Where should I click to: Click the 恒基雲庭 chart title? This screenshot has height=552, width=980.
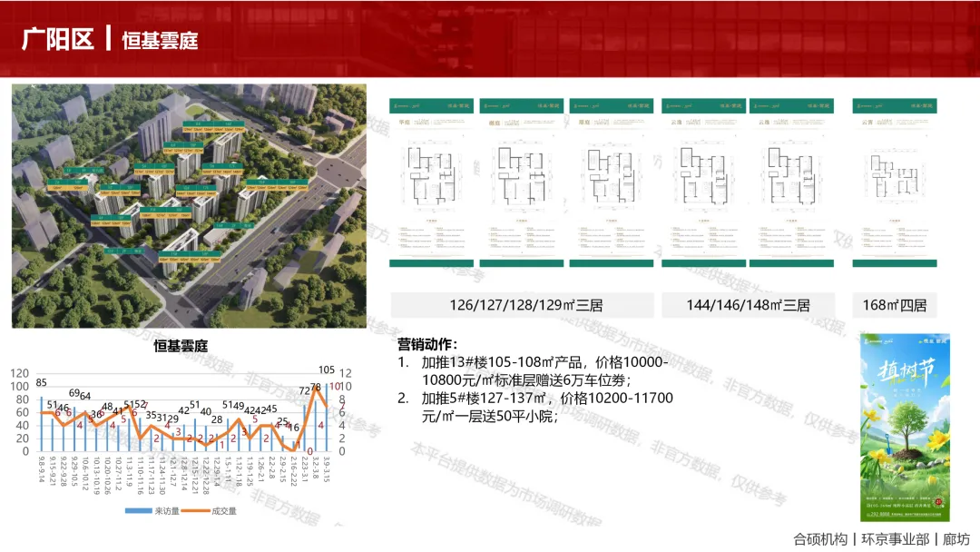(x=181, y=346)
